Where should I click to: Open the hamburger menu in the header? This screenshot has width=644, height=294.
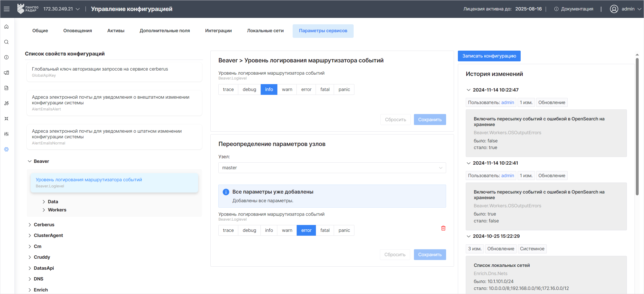click(x=7, y=9)
